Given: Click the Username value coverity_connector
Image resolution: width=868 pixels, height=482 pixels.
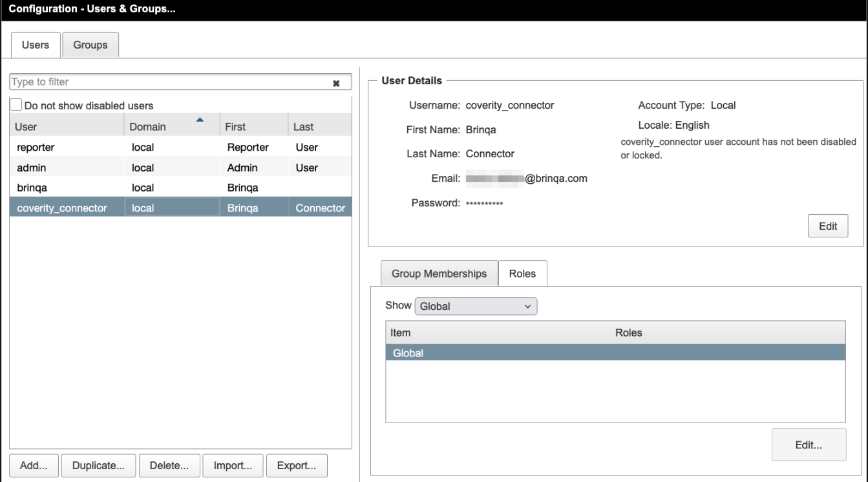Looking at the screenshot, I should pyautogui.click(x=510, y=105).
